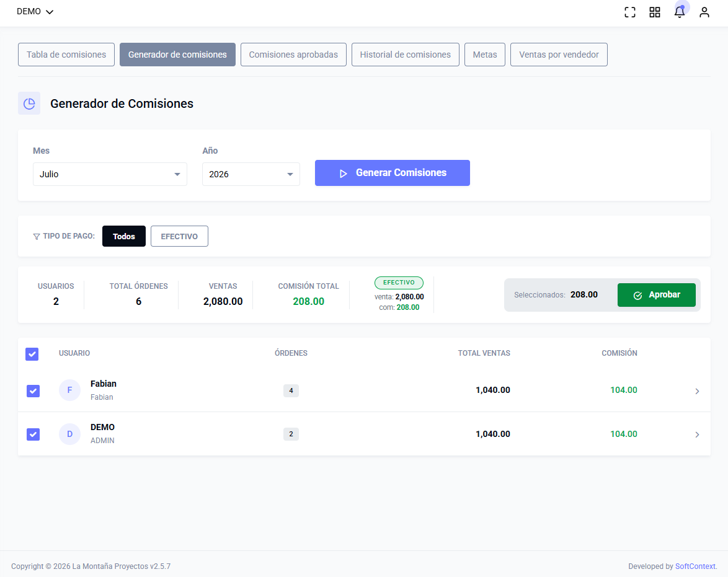Click the Seleccionados 208.00 amount

point(584,295)
